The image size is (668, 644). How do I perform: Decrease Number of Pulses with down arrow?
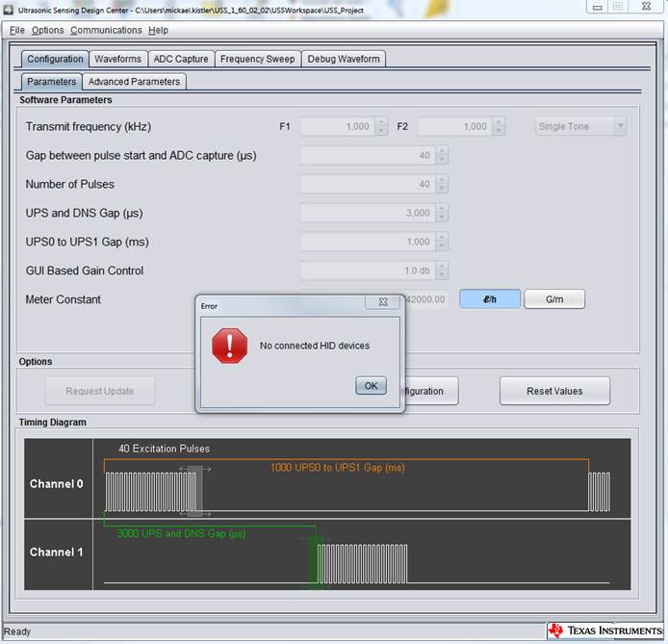point(442,189)
